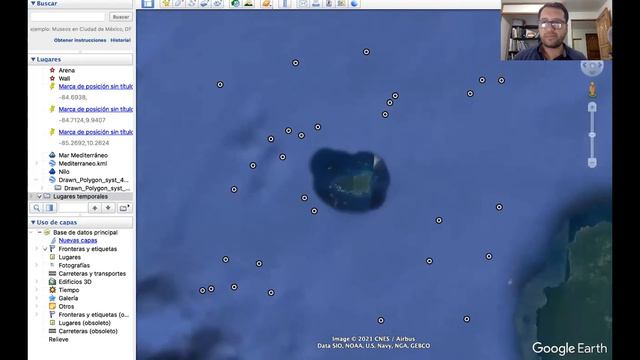Select Mar Mediterráneo item
The width and height of the screenshot is (640, 360).
(x=83, y=155)
